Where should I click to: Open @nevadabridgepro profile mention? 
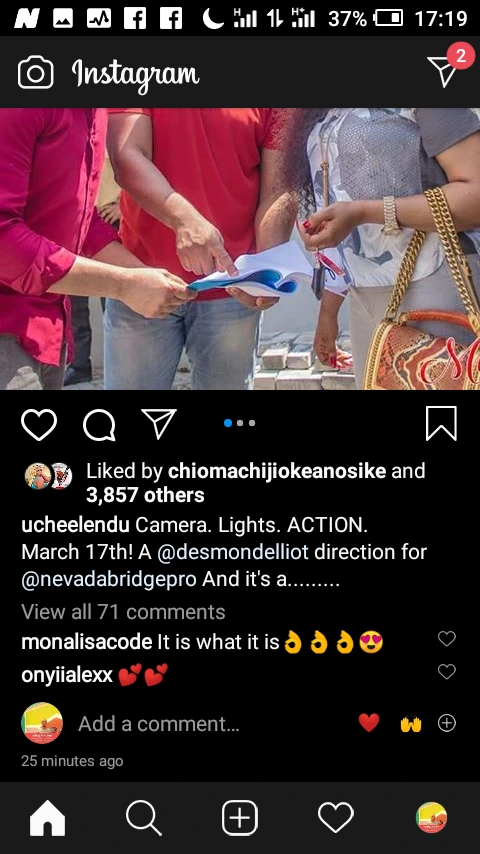tap(109, 580)
